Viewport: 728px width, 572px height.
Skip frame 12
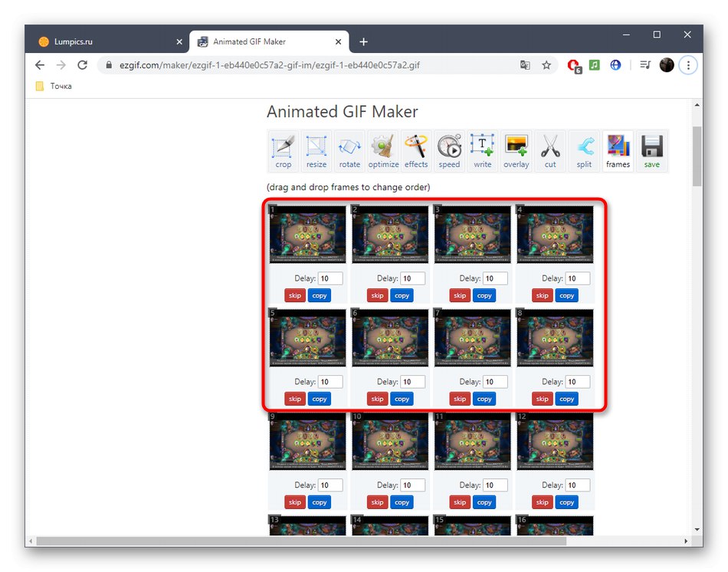tap(543, 502)
